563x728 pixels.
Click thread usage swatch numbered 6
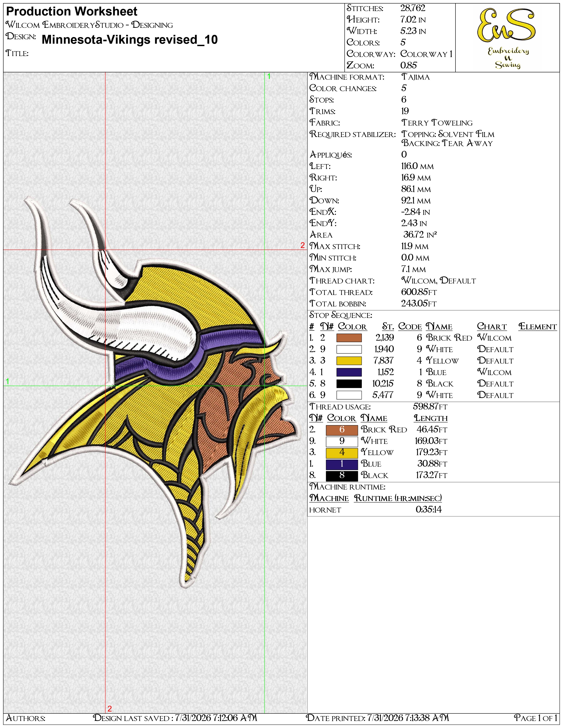[342, 430]
